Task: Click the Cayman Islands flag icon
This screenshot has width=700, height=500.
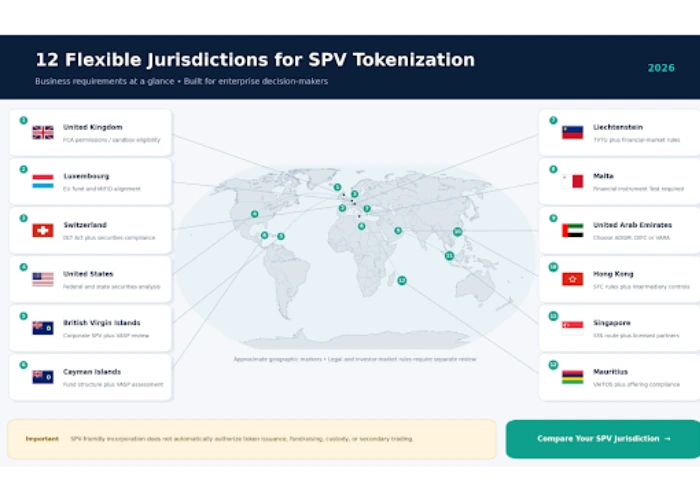Action: click(43, 377)
